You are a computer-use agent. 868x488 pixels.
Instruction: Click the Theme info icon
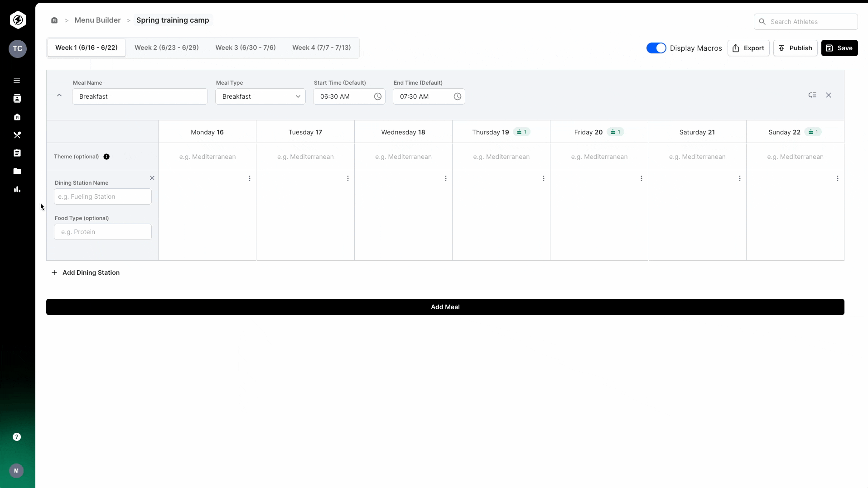[x=106, y=157]
